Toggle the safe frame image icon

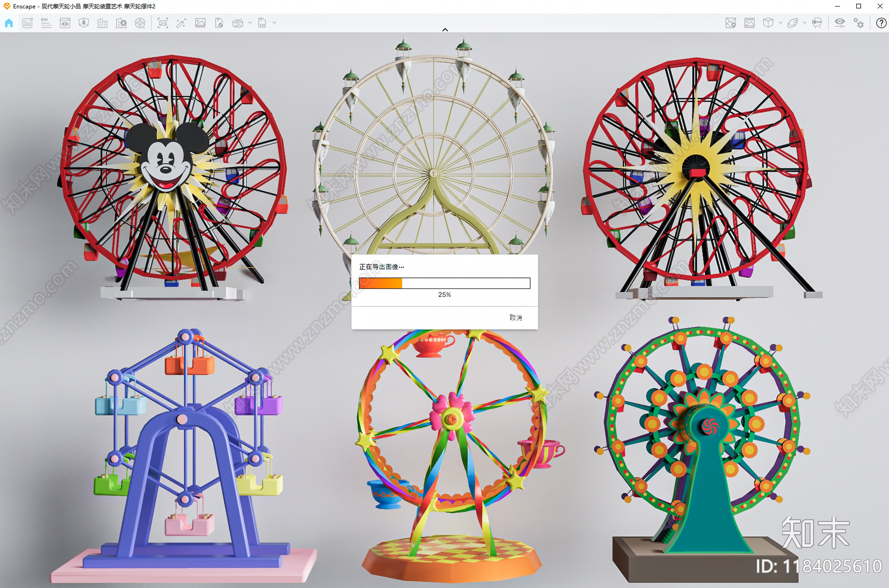tap(750, 23)
